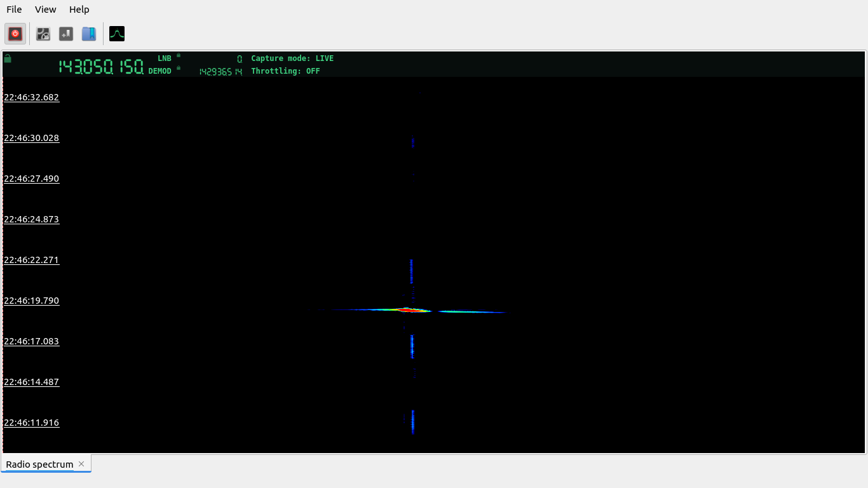Click the 22:46:24.873 timestamp
The height and width of the screenshot is (488, 868).
pos(31,219)
